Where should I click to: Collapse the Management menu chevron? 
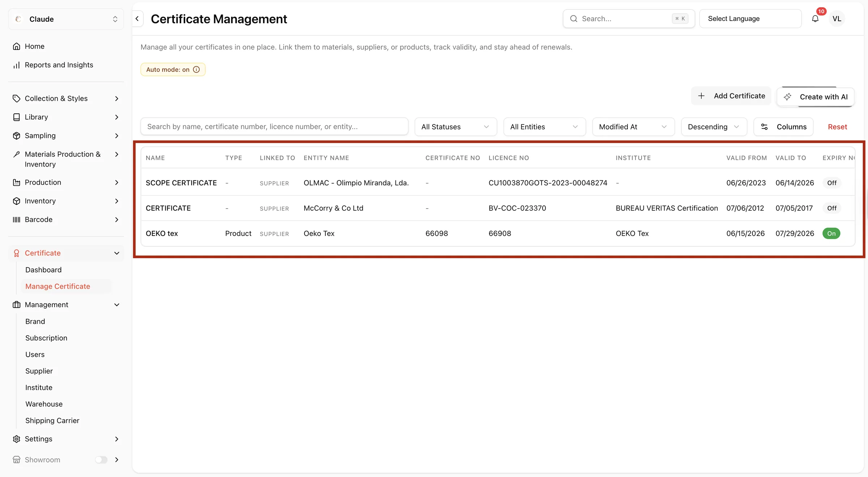117,305
